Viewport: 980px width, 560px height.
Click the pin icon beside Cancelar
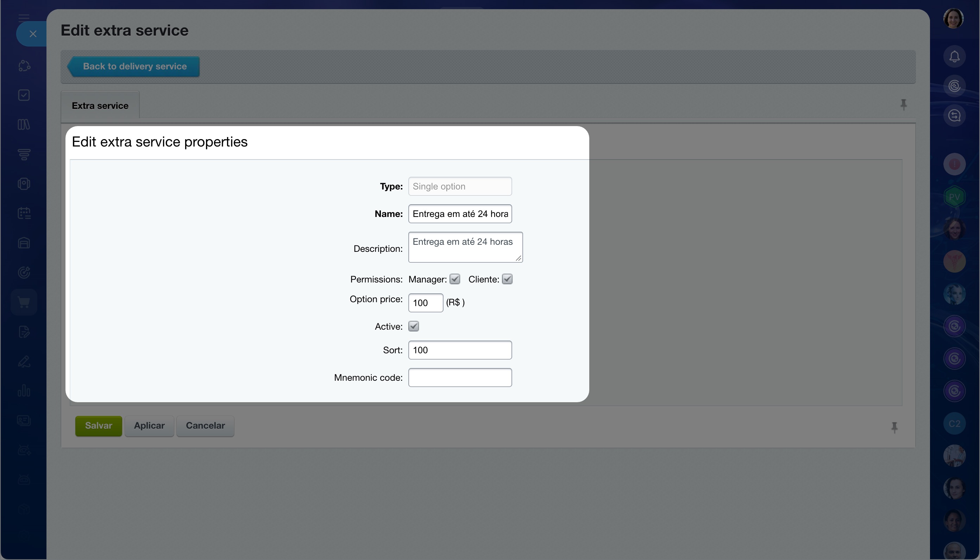[894, 427]
